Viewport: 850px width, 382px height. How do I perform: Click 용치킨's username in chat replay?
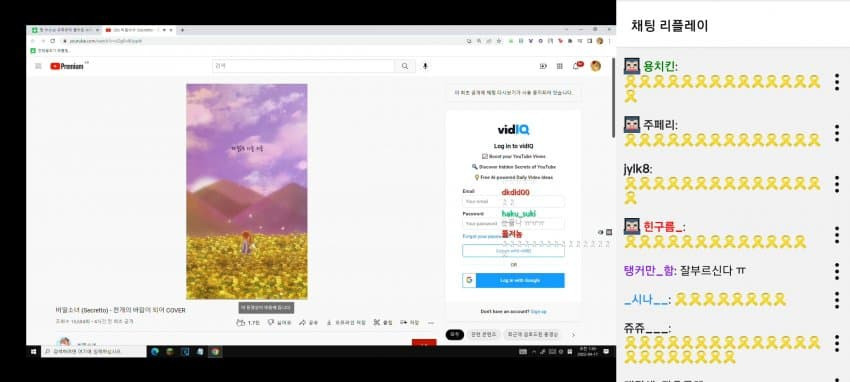click(x=660, y=67)
